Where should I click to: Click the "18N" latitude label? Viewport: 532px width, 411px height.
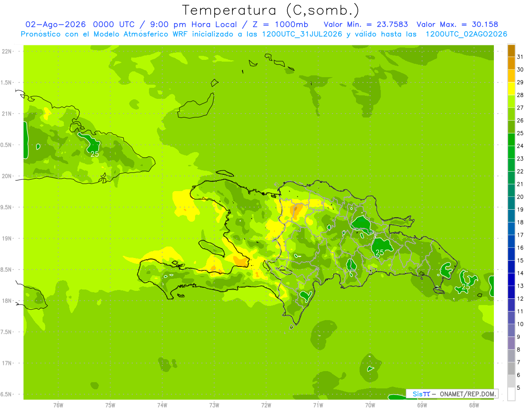[x=7, y=301]
